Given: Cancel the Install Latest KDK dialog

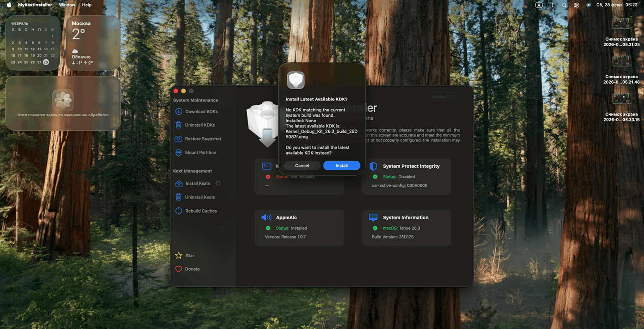Looking at the screenshot, I should click(x=302, y=166).
